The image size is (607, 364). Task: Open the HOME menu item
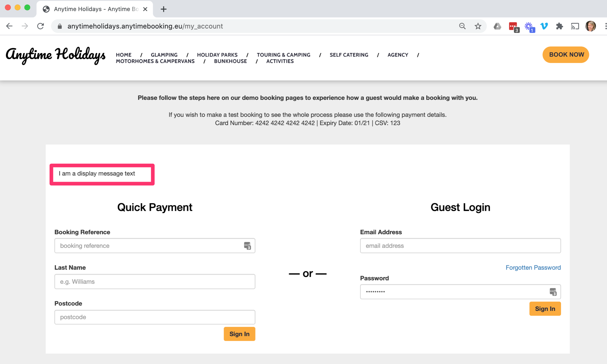(x=124, y=55)
